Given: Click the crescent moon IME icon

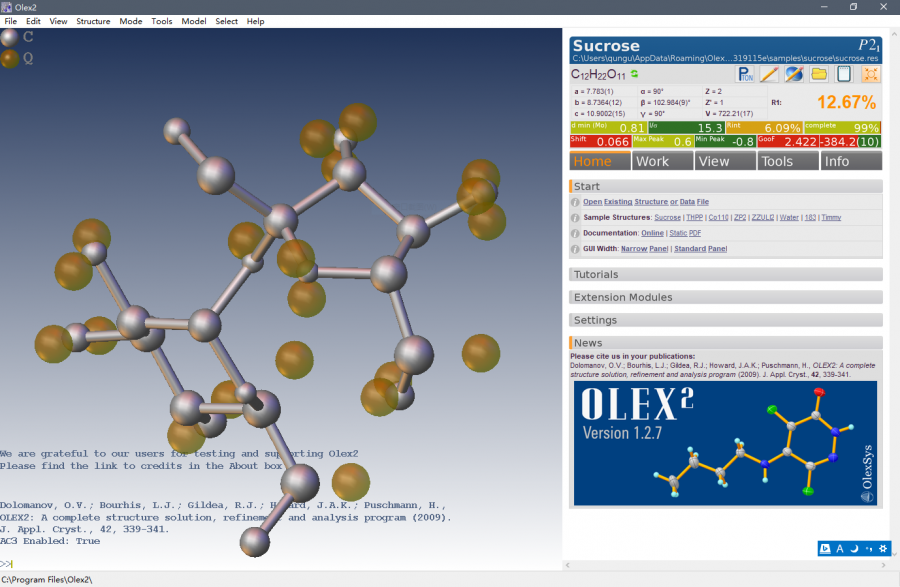Looking at the screenshot, I should coord(854,549).
